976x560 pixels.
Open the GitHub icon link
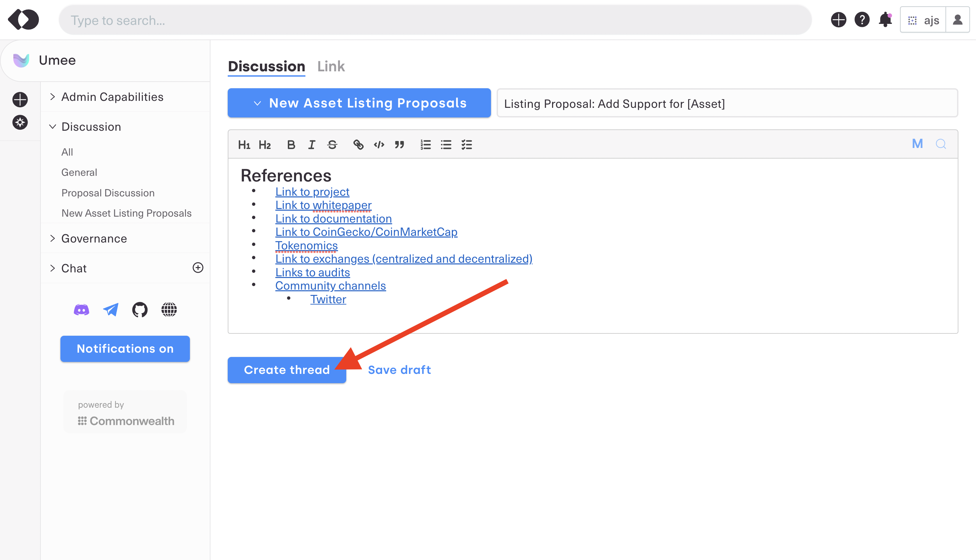tap(140, 310)
